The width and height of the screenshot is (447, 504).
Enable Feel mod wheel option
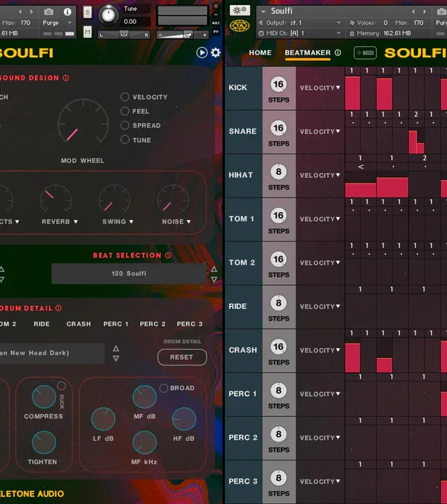(125, 111)
